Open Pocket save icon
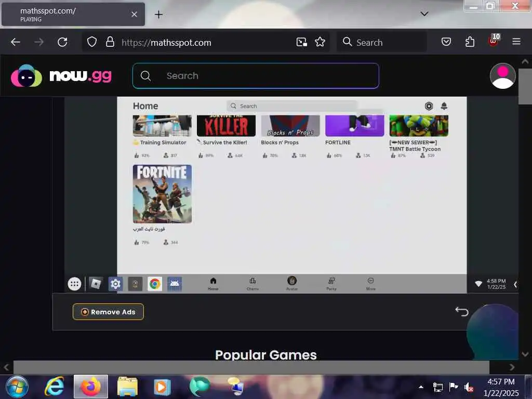The height and width of the screenshot is (399, 532). click(446, 42)
